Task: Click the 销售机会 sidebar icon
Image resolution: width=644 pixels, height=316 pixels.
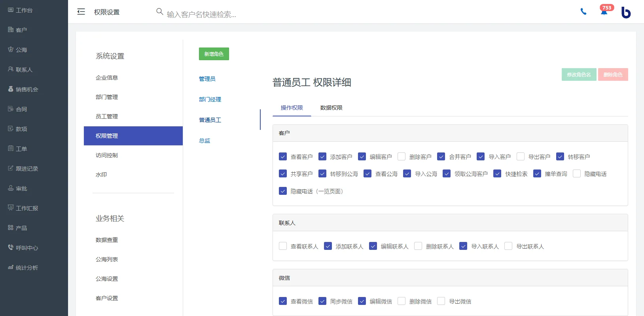Action: click(11, 89)
